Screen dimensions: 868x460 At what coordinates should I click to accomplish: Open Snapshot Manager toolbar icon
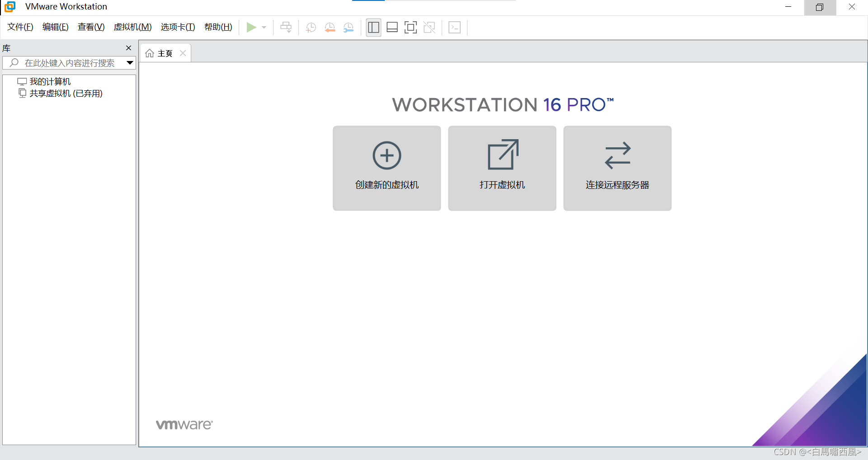349,28
